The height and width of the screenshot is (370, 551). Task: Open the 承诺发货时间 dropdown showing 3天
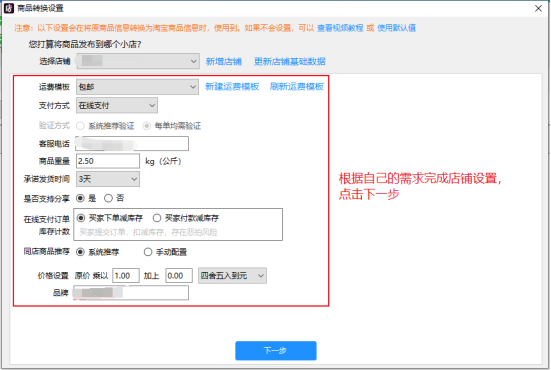click(108, 179)
